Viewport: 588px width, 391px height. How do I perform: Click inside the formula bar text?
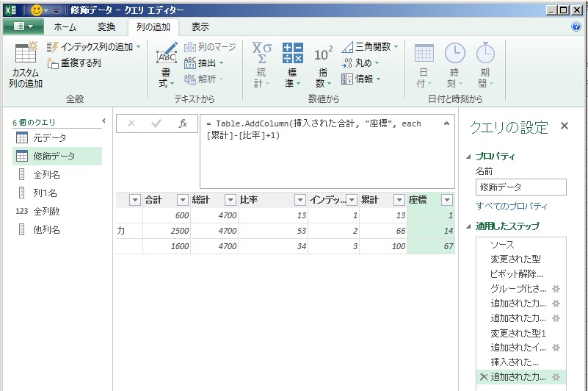click(313, 129)
